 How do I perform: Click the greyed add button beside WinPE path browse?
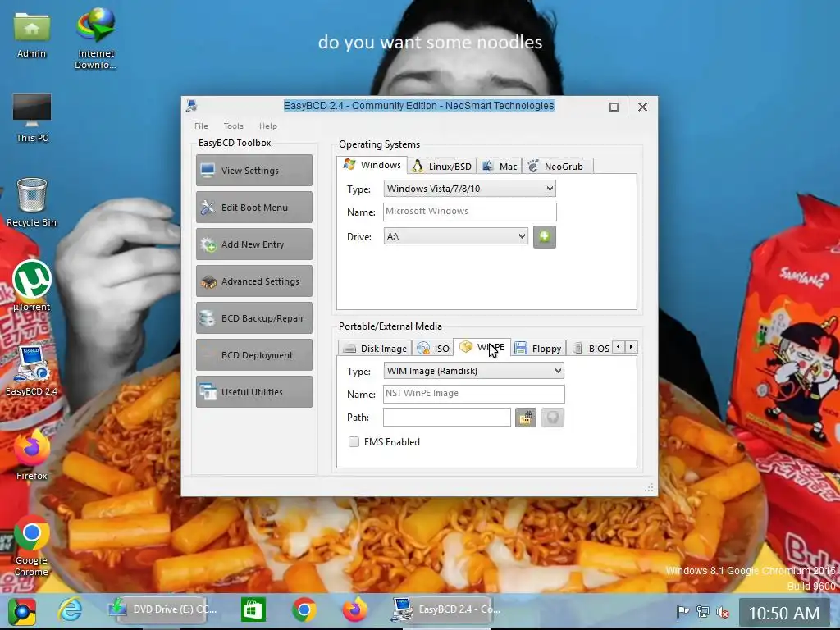(552, 418)
